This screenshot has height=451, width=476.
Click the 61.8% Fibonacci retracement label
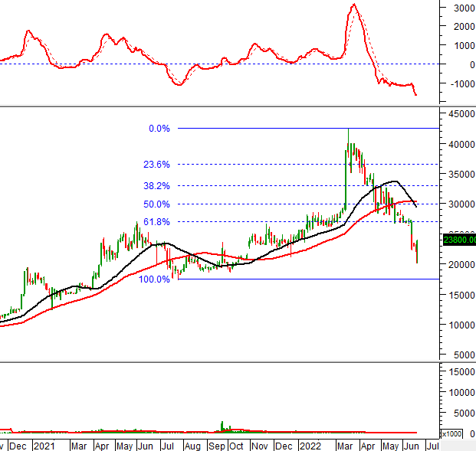[x=156, y=222]
